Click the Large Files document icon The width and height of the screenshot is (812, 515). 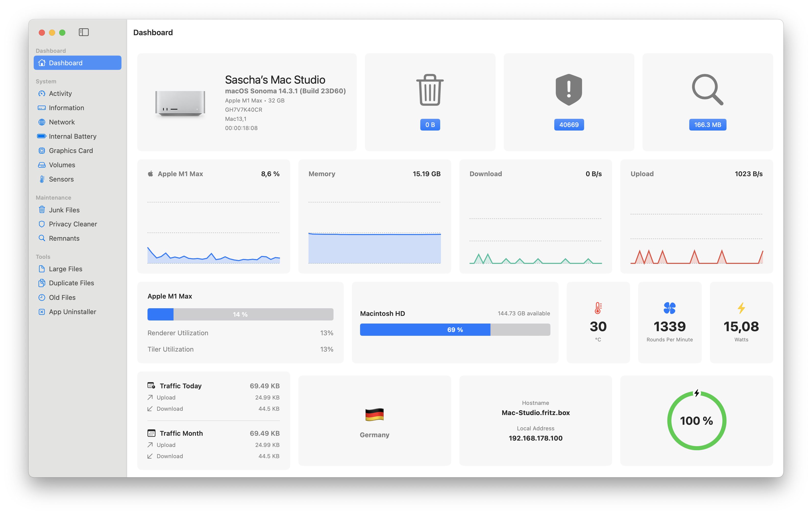tap(42, 269)
